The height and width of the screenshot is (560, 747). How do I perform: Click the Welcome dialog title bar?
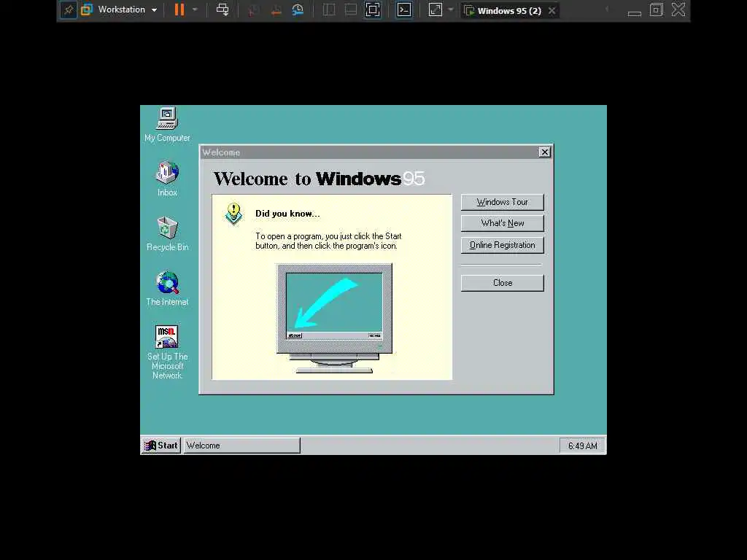(x=369, y=152)
